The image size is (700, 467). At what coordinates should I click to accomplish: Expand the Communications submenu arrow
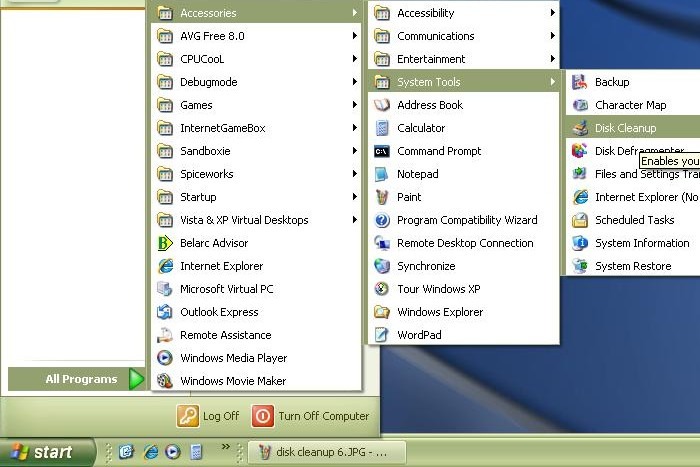[x=552, y=36]
